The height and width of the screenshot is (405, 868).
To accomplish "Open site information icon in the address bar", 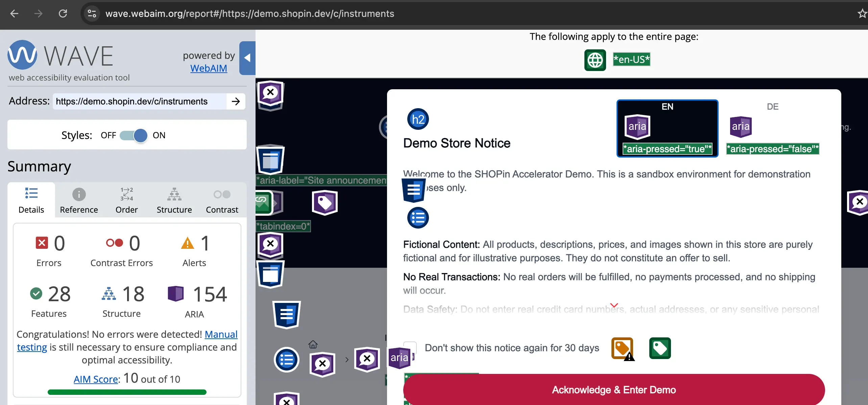I will [x=92, y=14].
